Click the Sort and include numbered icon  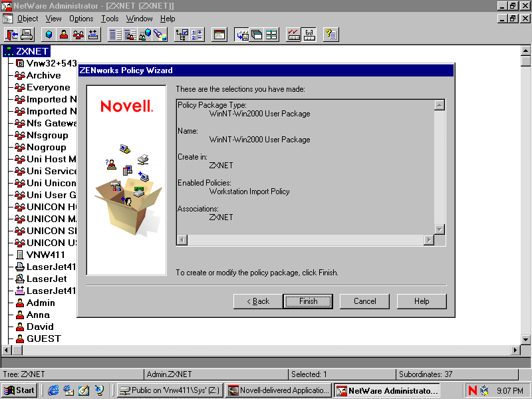coord(196,35)
